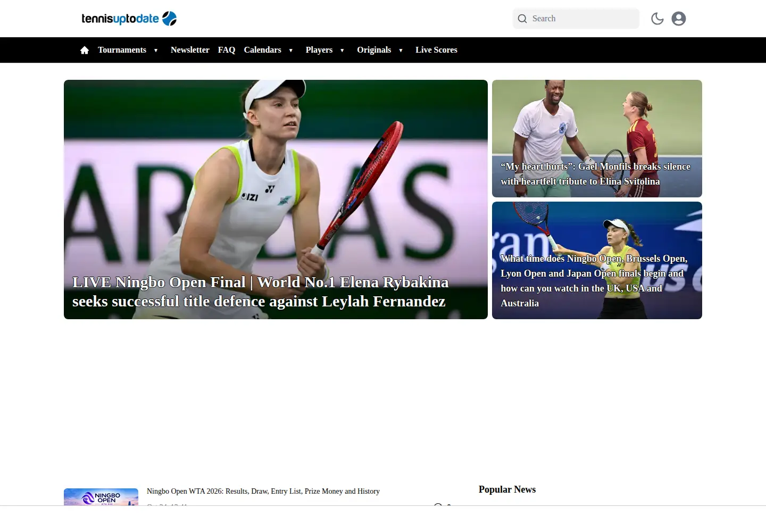The width and height of the screenshot is (766, 532).
Task: Expand the Tournaments dropdown arrow
Action: click(156, 51)
